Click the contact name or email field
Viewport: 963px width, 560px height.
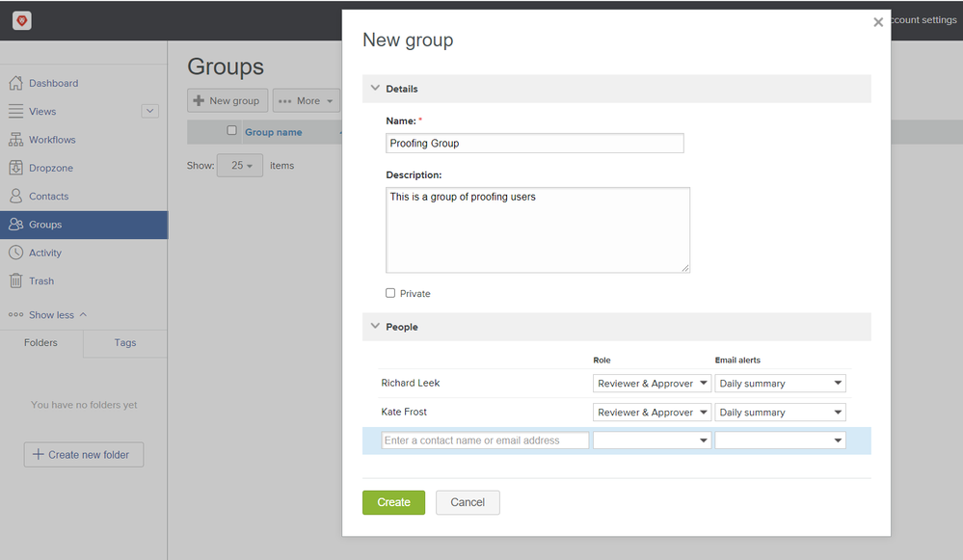(x=485, y=440)
